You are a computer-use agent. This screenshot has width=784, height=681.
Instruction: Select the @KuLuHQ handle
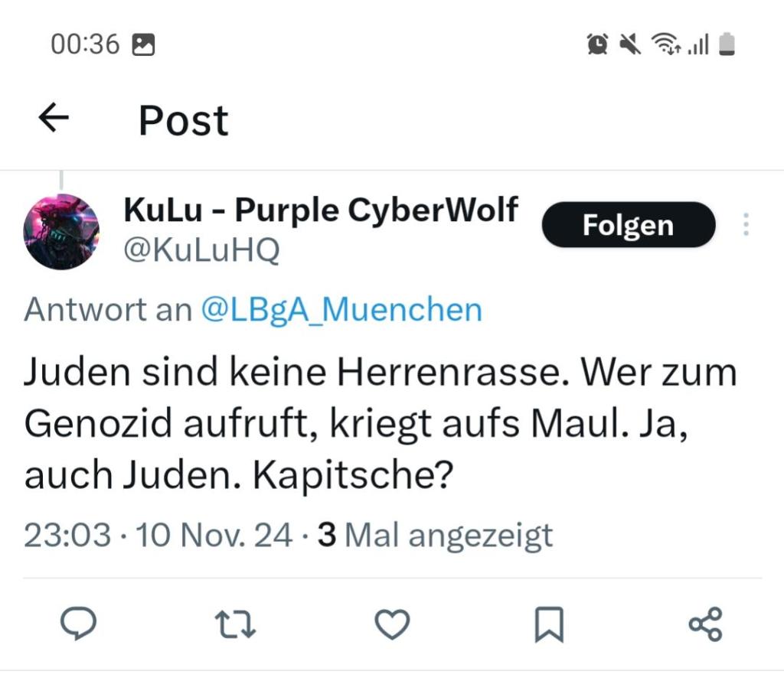click(x=201, y=250)
